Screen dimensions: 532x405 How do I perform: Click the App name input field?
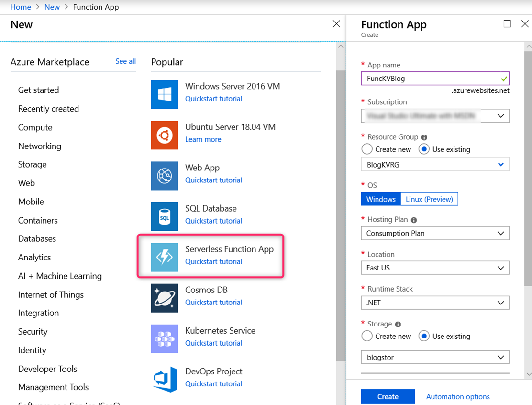tap(435, 79)
